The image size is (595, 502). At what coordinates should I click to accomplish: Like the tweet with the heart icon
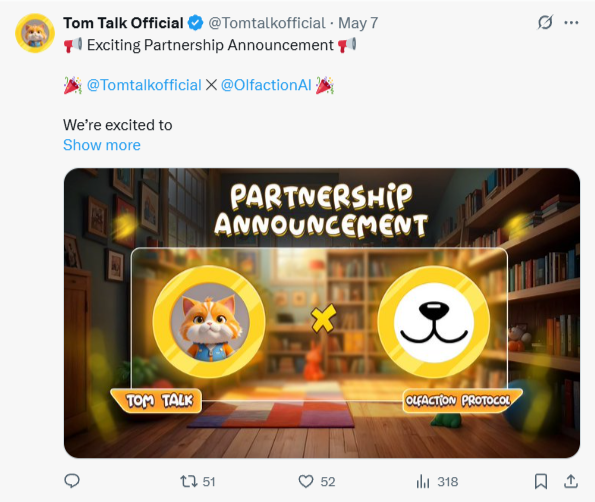click(x=306, y=482)
